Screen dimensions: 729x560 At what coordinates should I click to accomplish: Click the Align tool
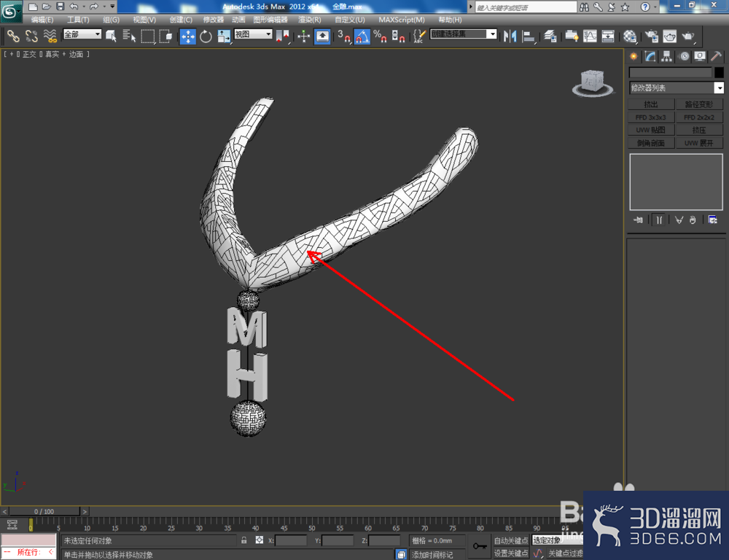[x=528, y=36]
